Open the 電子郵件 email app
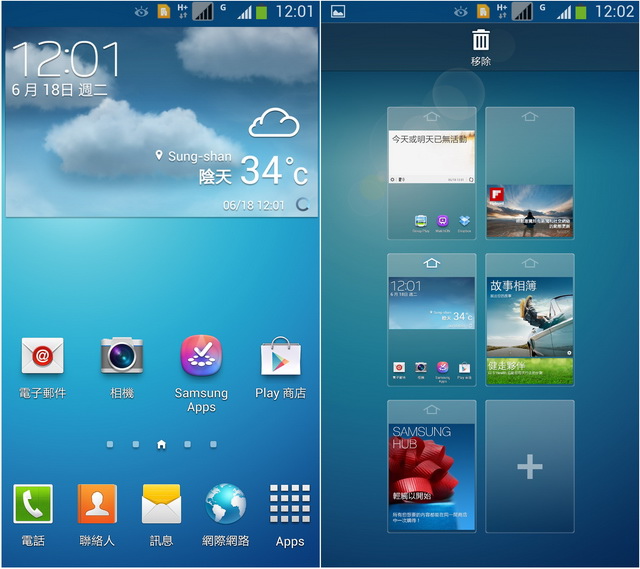This screenshot has height=569, width=640. (42, 356)
